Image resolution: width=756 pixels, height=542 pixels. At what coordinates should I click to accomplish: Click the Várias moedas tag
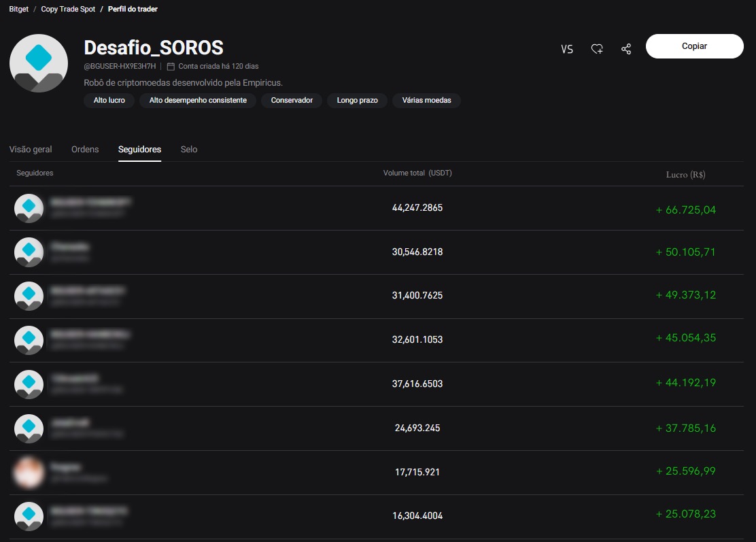pyautogui.click(x=426, y=101)
